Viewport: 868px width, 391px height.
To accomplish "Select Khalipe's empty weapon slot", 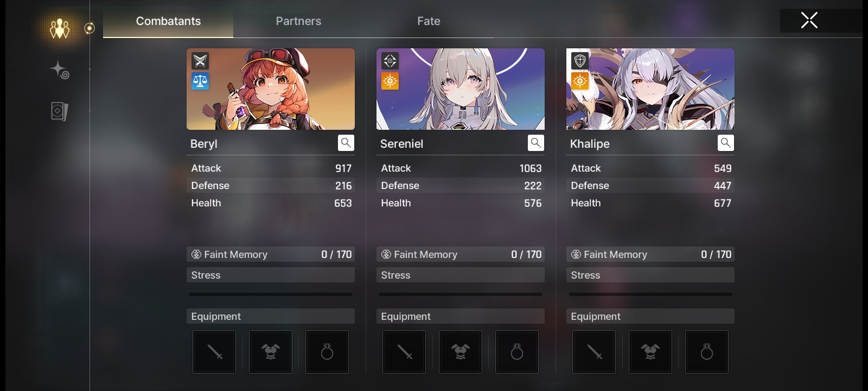I will click(594, 352).
